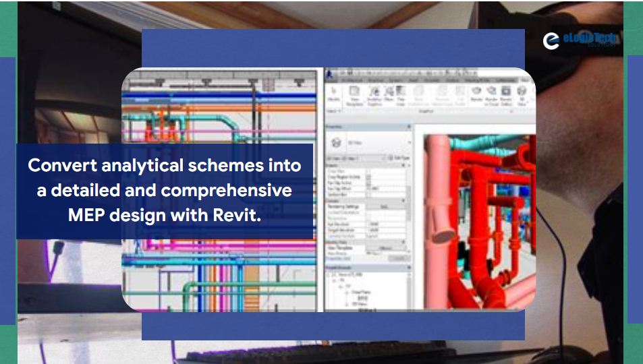Collapse the 3D Views tree expander

[x=345, y=304]
